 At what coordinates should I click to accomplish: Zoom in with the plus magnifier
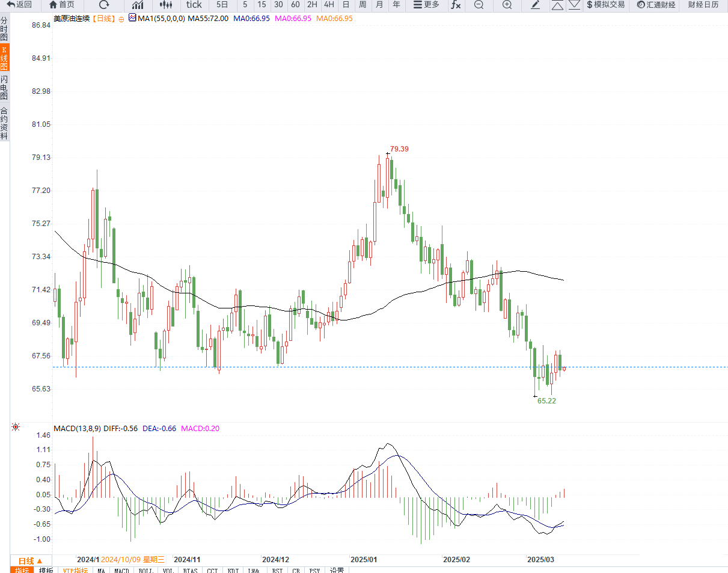tap(507, 5)
